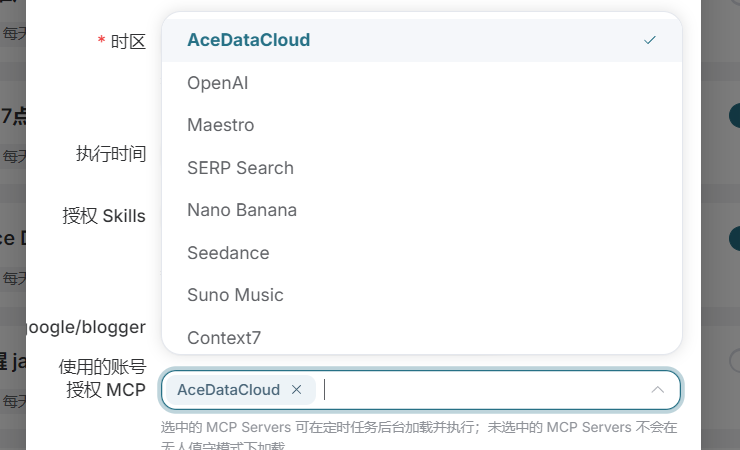Image resolution: width=740 pixels, height=450 pixels.
Task: Choose the Maestro option
Action: (x=421, y=125)
